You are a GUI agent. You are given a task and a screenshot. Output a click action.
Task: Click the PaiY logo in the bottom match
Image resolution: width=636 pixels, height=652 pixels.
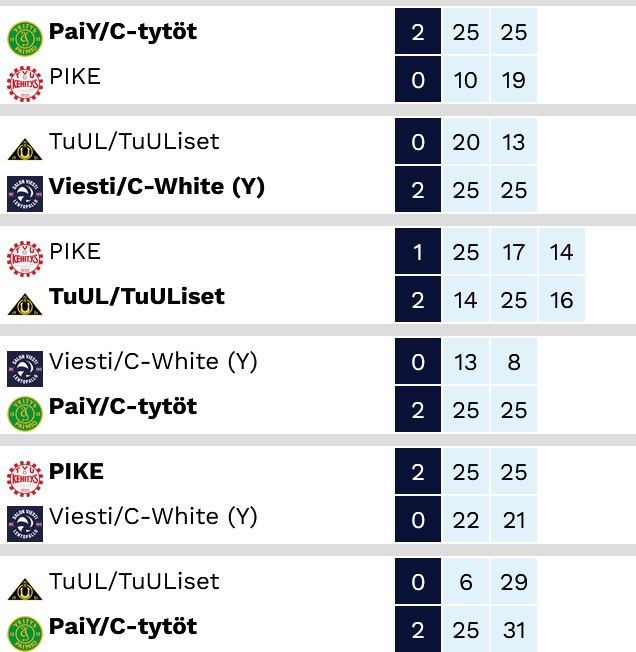coord(25,634)
